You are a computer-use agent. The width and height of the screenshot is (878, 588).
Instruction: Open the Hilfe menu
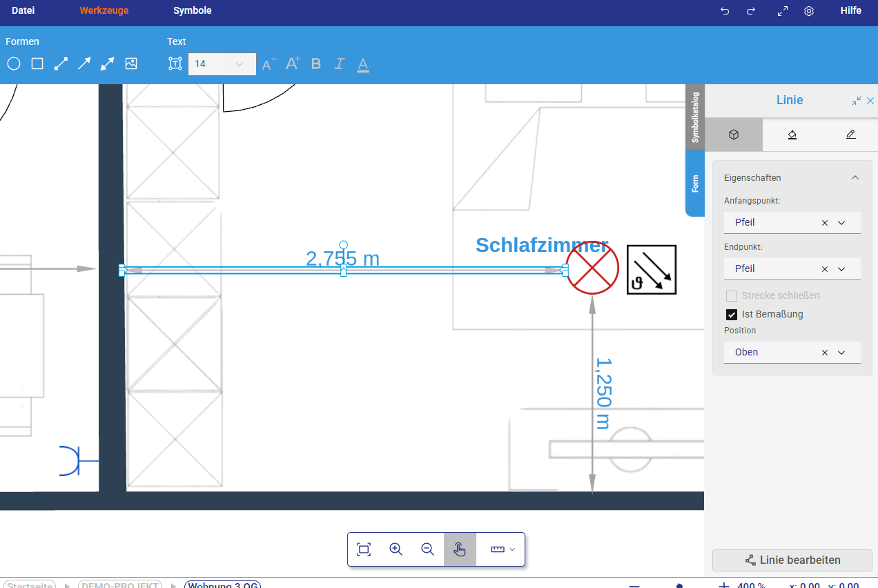pyautogui.click(x=850, y=11)
